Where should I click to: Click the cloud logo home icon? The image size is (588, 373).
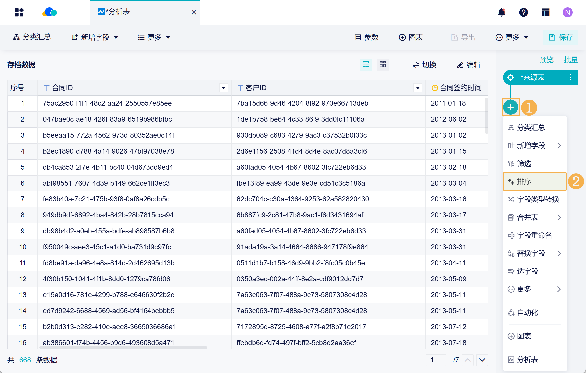pyautogui.click(x=50, y=12)
